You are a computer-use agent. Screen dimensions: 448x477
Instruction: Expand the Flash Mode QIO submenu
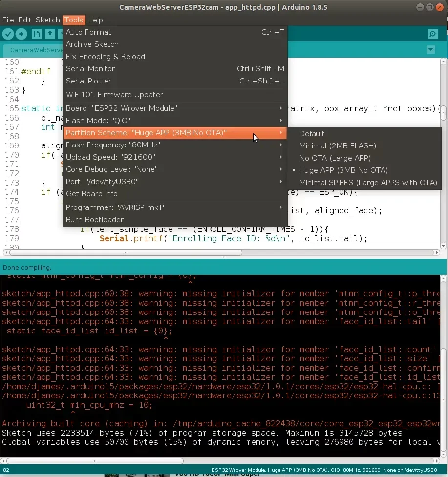tap(175, 121)
